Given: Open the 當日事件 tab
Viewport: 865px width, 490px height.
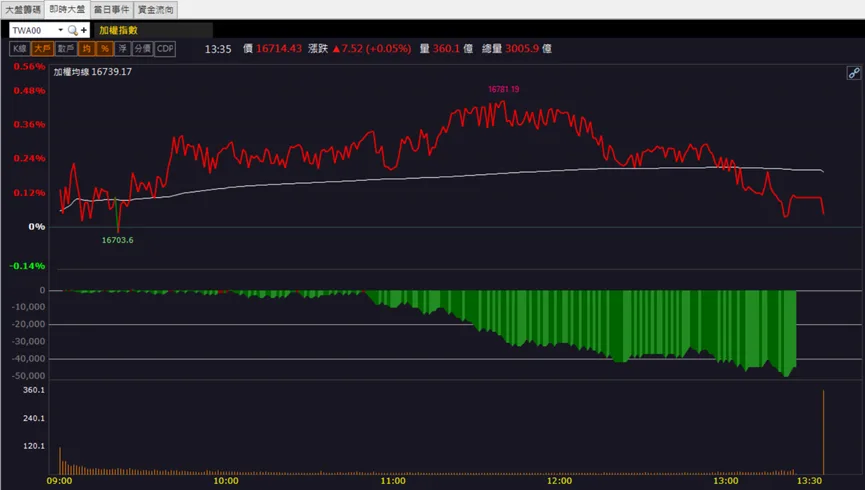Looking at the screenshot, I should tap(111, 9).
